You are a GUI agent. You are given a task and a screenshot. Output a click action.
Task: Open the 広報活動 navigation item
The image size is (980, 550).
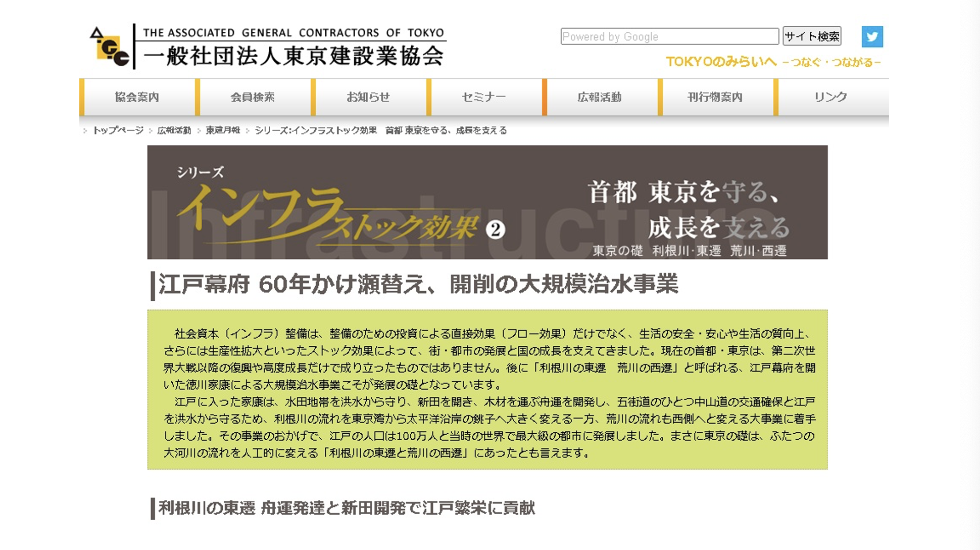(x=600, y=97)
